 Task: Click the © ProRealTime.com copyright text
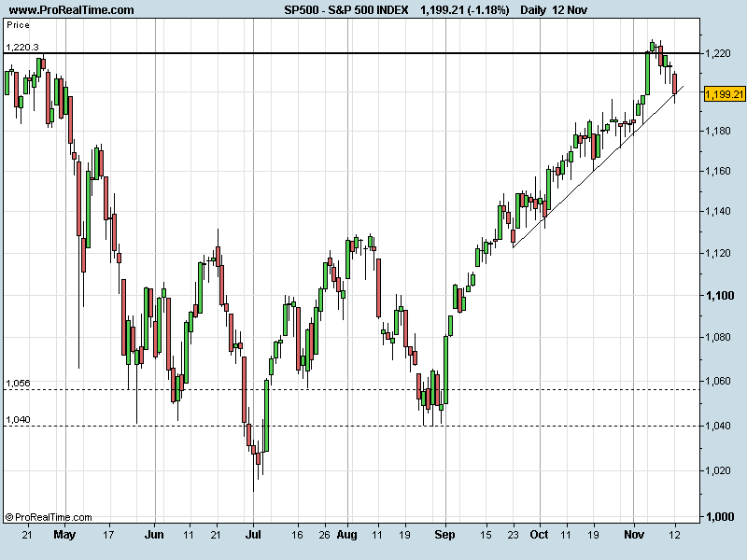point(49,517)
